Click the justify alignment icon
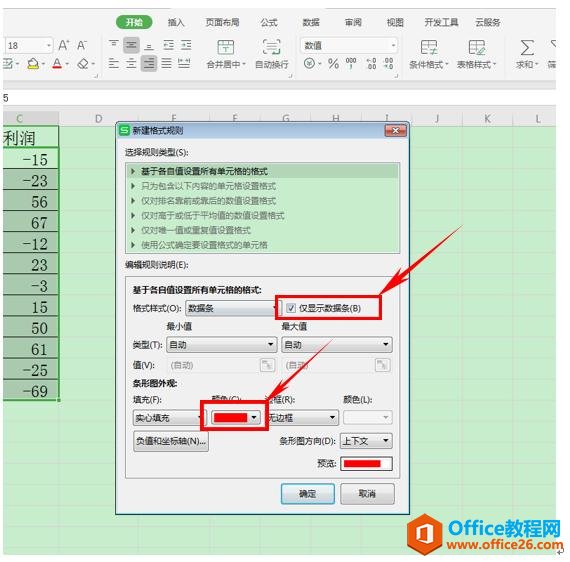The width and height of the screenshot is (570, 562). 166,64
